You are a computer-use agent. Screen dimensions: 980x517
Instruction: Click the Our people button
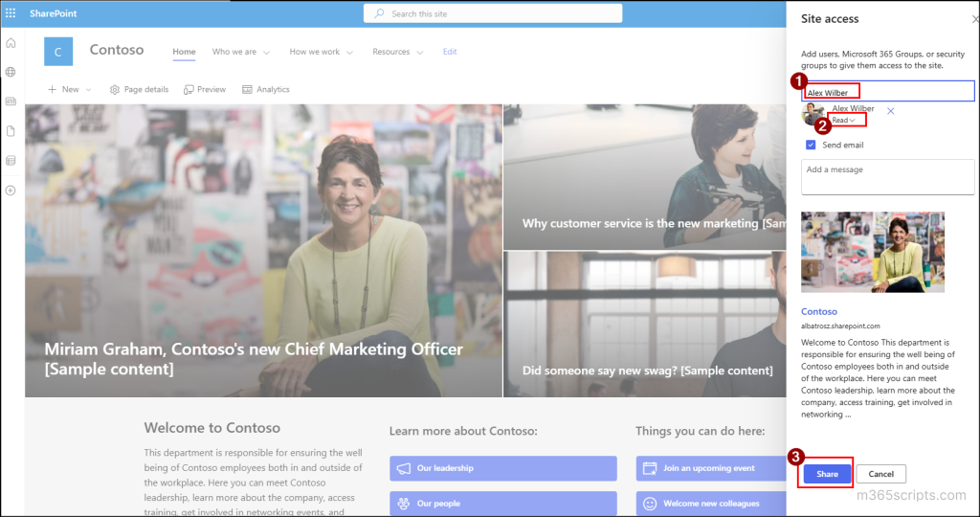pyautogui.click(x=503, y=504)
